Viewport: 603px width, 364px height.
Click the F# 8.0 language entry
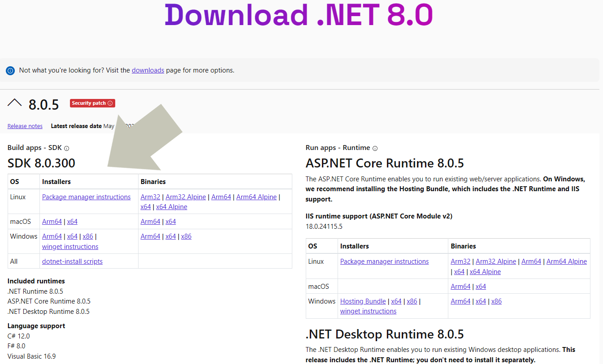[17, 346]
